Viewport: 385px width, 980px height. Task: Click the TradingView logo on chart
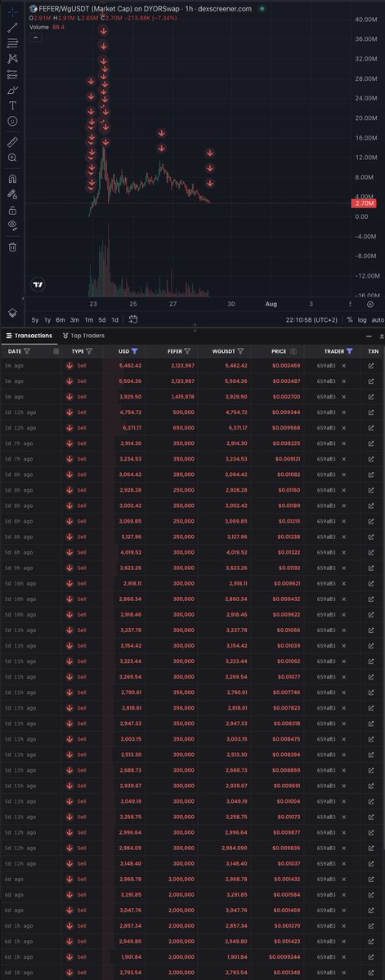[x=38, y=285]
